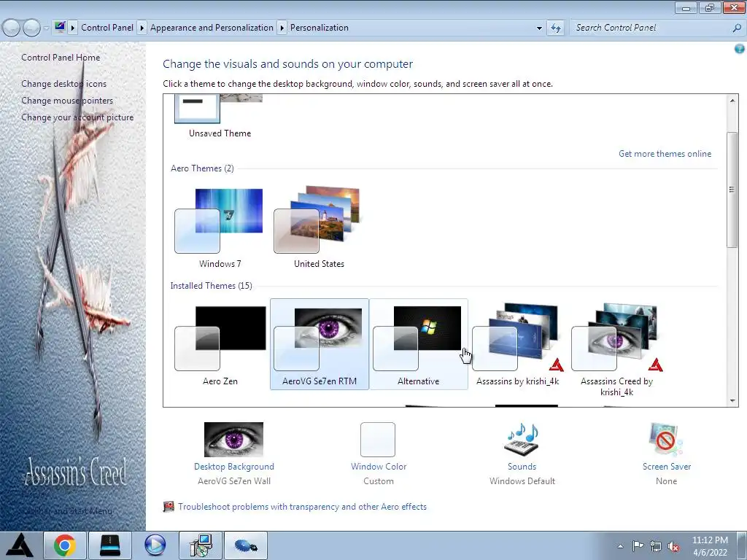Open Change desktop icons link

[x=64, y=84]
